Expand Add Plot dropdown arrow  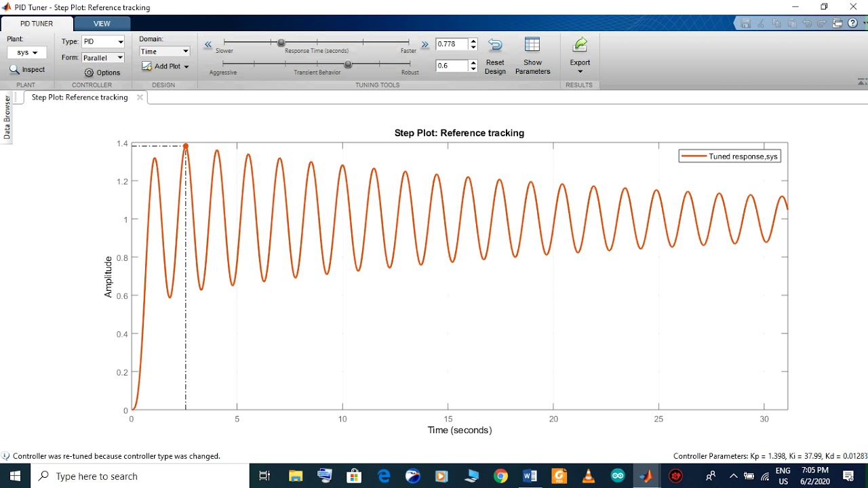coord(186,66)
